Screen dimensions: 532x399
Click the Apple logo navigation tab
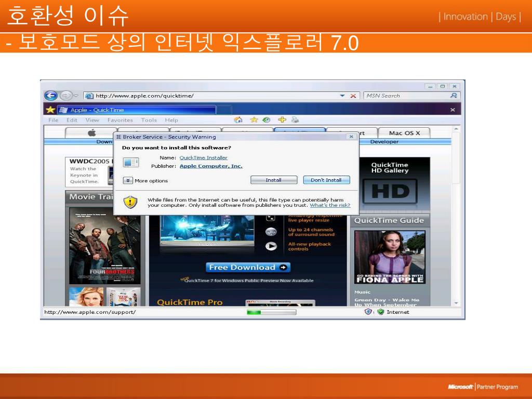(x=92, y=133)
